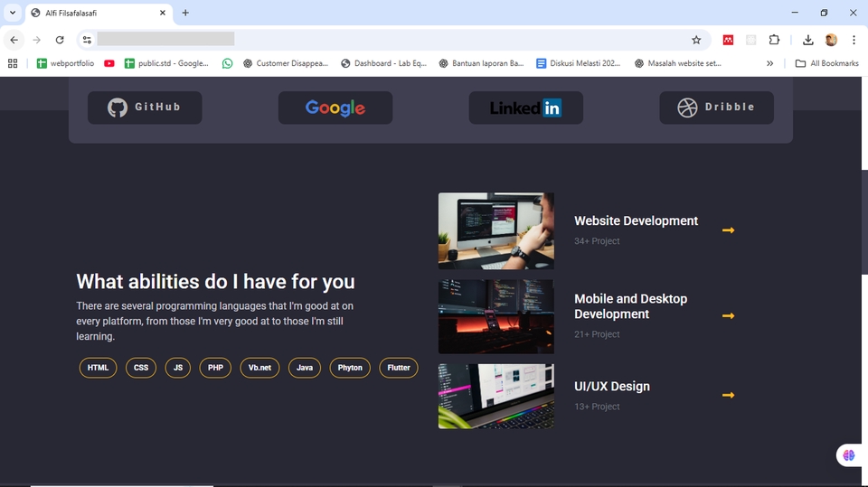Open the red extension icon in toolbar
Screen dimensions: 868x487
pyautogui.click(x=728, y=40)
